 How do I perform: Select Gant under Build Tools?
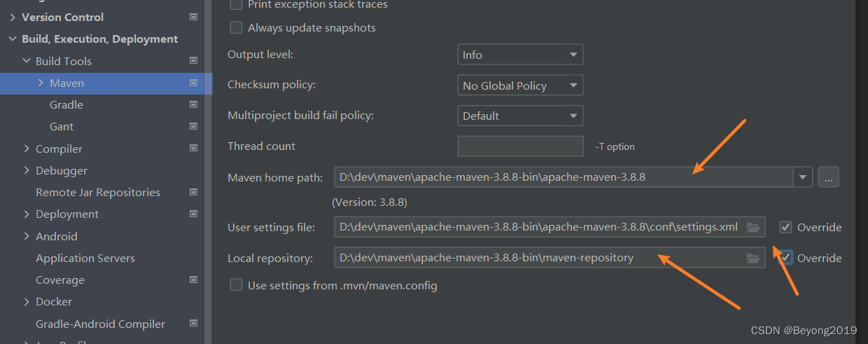coord(62,127)
